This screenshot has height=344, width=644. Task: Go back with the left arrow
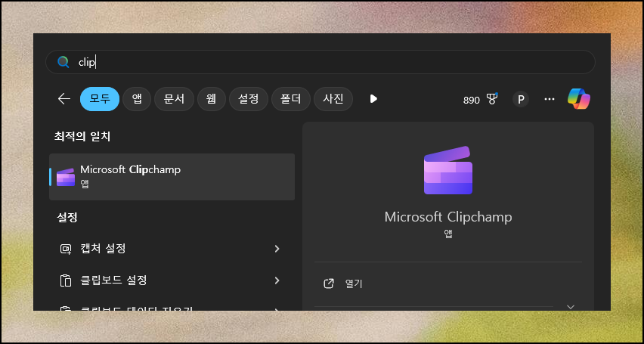click(64, 99)
